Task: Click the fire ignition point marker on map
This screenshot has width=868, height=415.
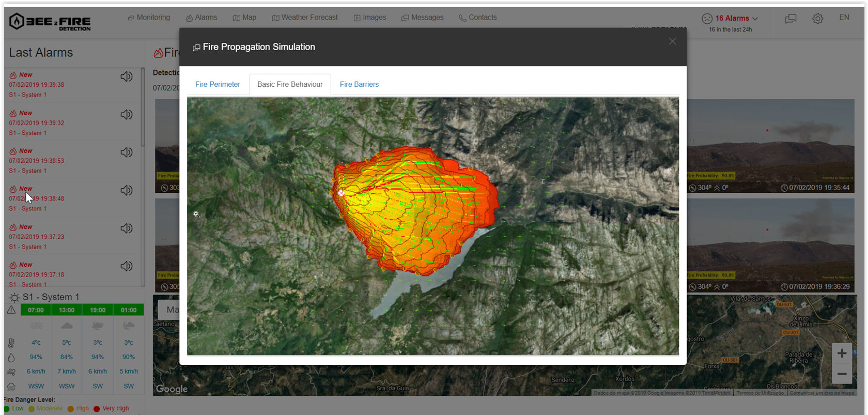Action: point(341,193)
